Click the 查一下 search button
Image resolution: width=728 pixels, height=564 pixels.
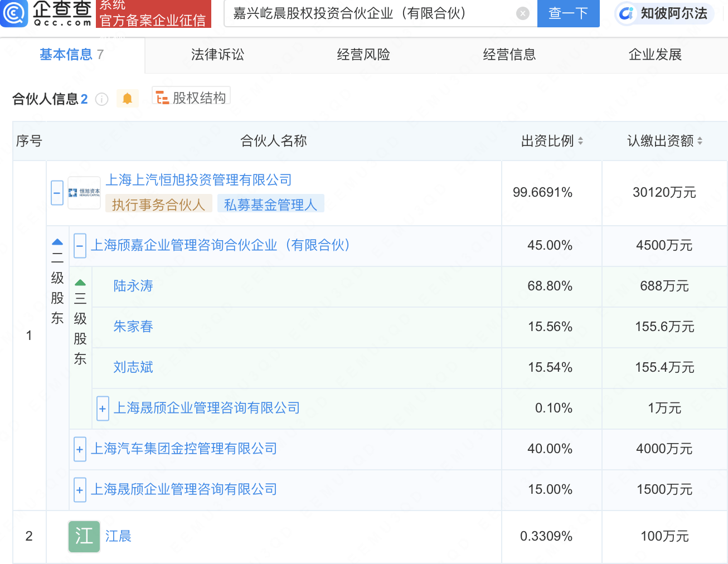[x=568, y=13]
